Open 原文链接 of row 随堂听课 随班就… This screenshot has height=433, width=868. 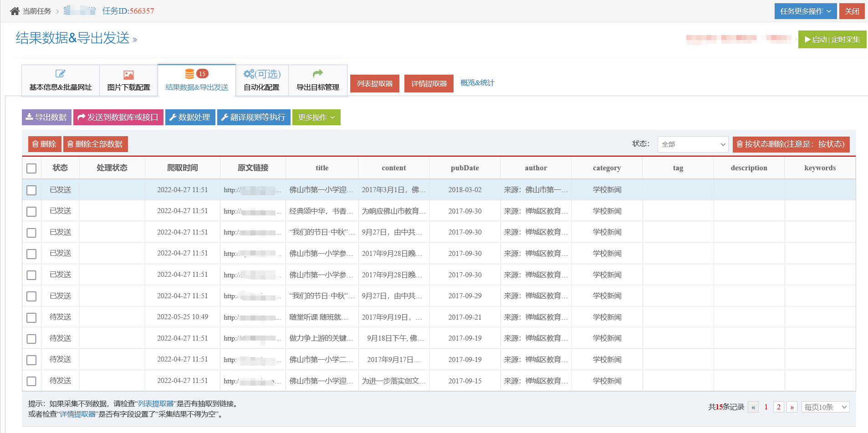[x=253, y=317]
